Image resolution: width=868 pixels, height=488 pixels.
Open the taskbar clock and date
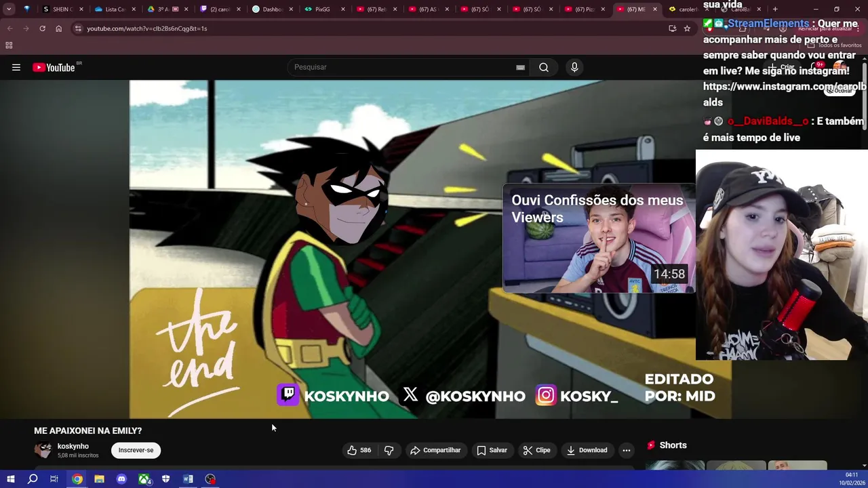coord(852,479)
